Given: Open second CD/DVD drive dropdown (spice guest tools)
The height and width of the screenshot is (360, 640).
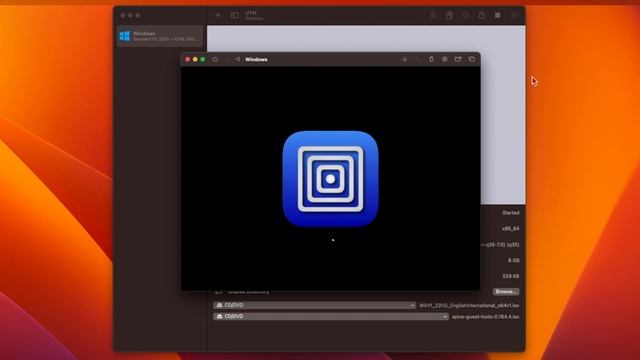Looking at the screenshot, I should click(x=331, y=316).
